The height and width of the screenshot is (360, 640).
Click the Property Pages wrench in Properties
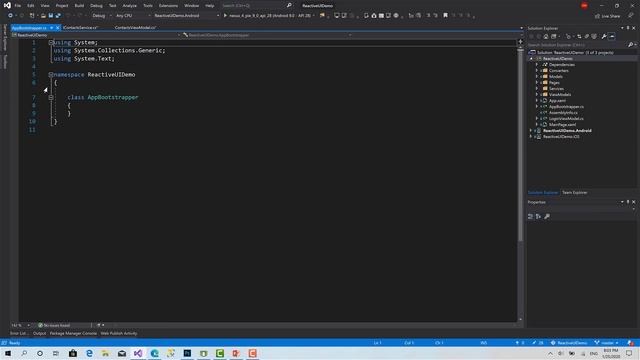tap(547, 216)
